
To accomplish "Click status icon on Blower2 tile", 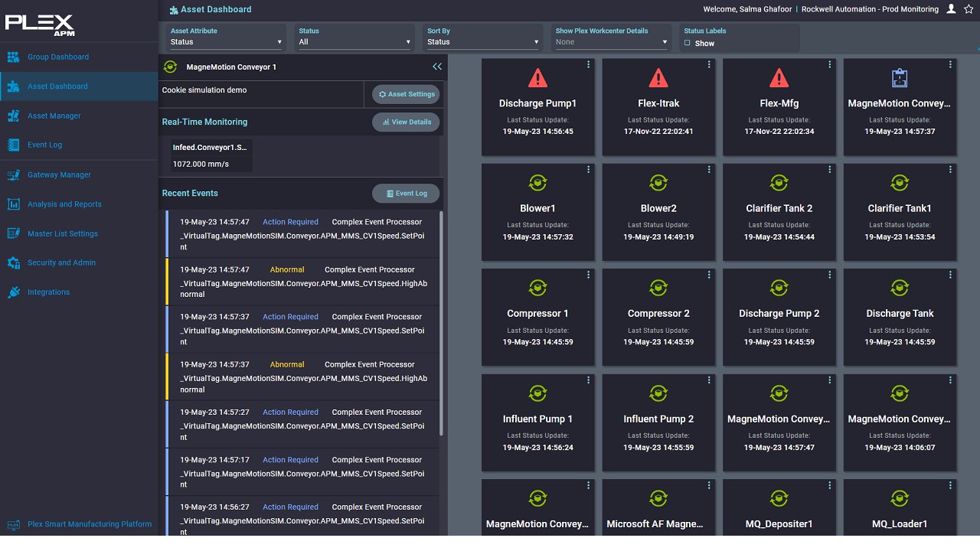I will (658, 183).
